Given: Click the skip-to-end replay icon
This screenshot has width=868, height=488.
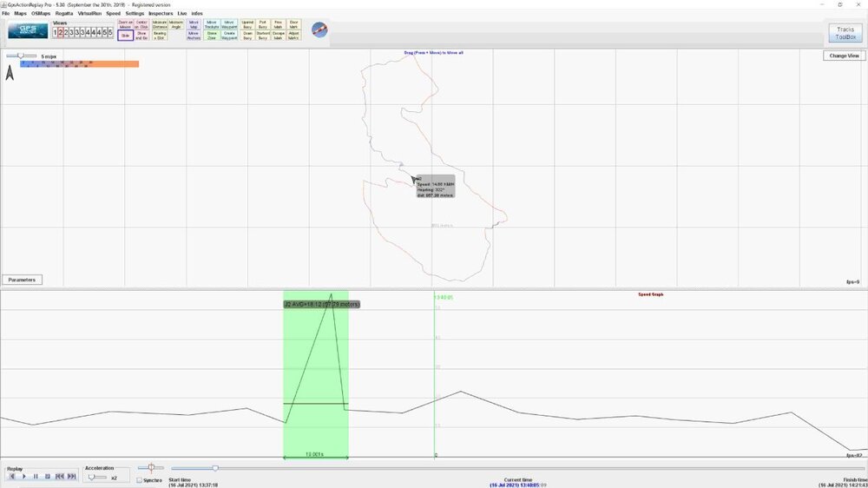Looking at the screenshot, I should click(x=71, y=477).
